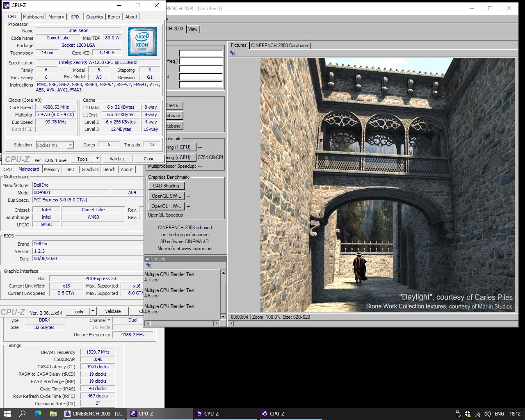Click the console scrollbar down arrow
Screen dimensions: 525x420
(x=223, y=316)
